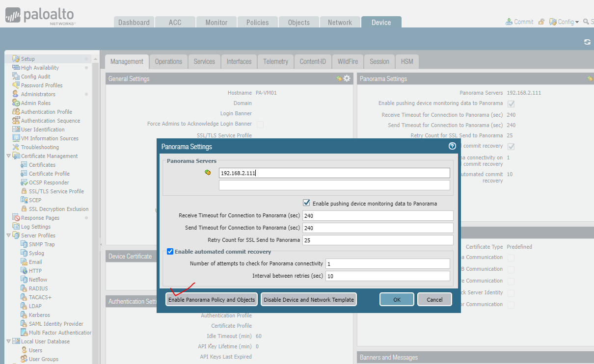Click background panel's pushing device monitoring data checkbox
The image size is (594, 364).
[x=511, y=104]
